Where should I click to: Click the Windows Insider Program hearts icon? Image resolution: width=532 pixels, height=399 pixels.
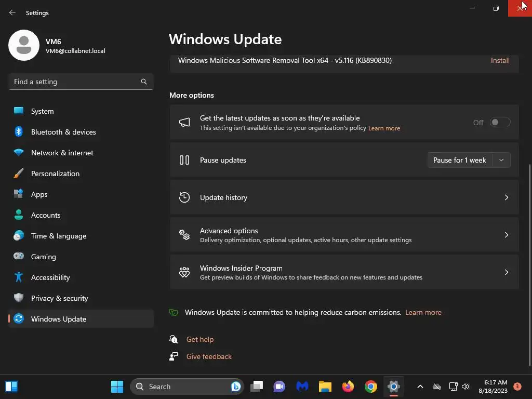tap(184, 272)
